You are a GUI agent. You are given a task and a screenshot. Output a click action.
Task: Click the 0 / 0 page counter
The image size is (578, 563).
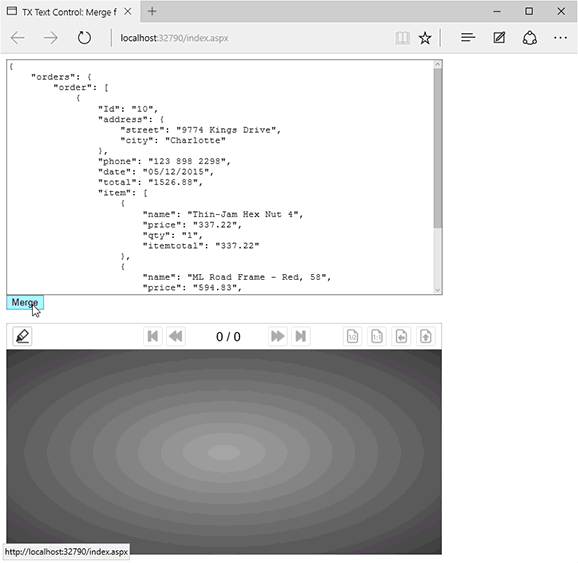click(228, 337)
